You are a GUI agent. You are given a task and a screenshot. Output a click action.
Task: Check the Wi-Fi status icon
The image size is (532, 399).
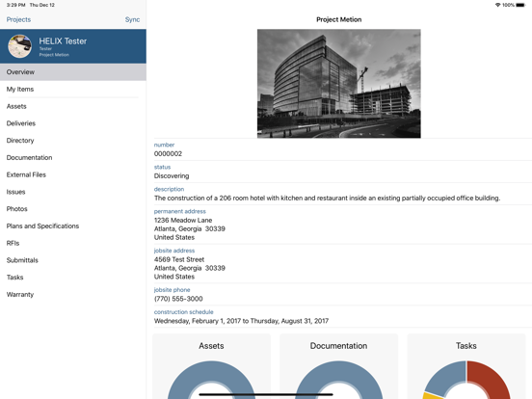[497, 5]
